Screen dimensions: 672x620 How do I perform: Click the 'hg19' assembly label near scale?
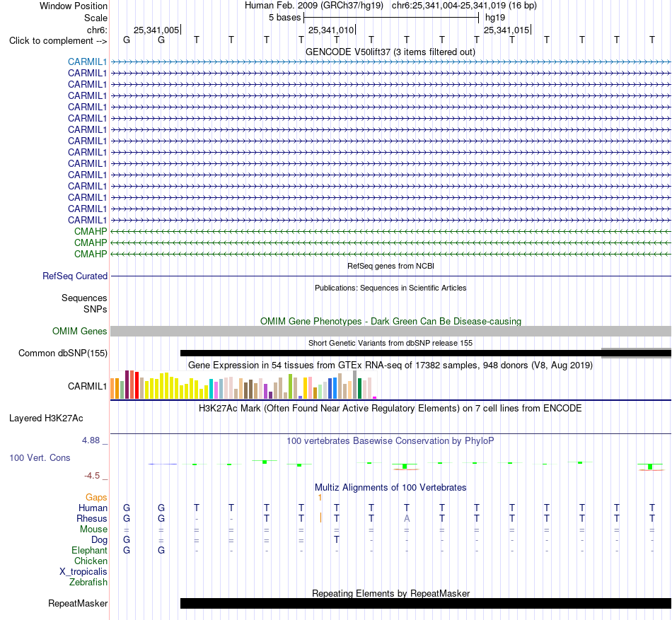coord(495,18)
